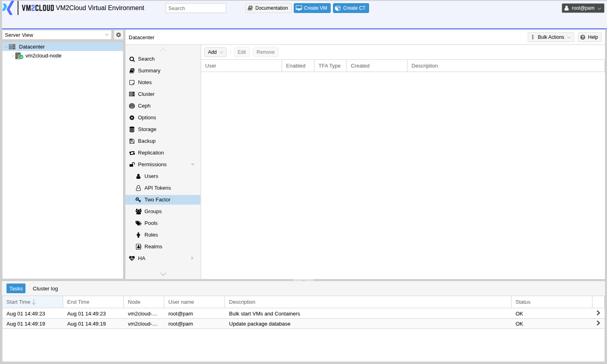The height and width of the screenshot is (364, 607).
Task: Sort by the Start Time column header
Action: point(32,302)
